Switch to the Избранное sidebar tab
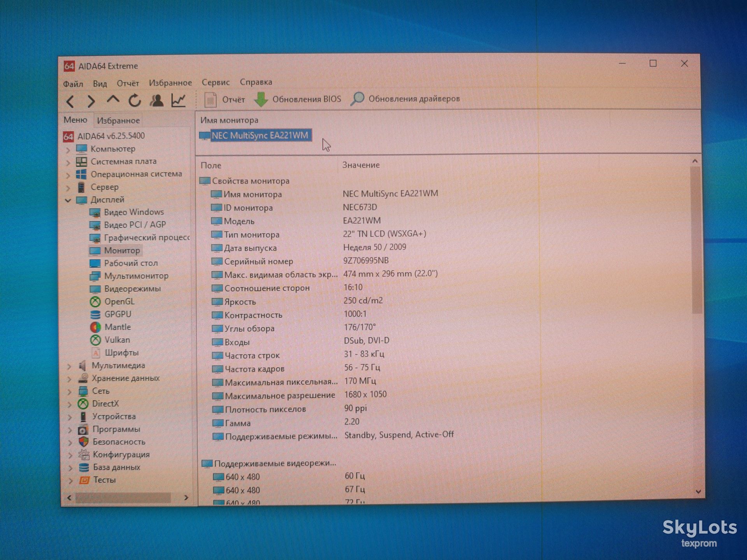The height and width of the screenshot is (560, 747). 118,121
